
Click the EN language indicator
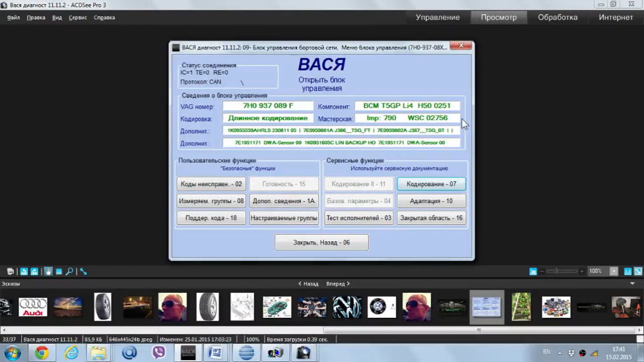pyautogui.click(x=546, y=351)
